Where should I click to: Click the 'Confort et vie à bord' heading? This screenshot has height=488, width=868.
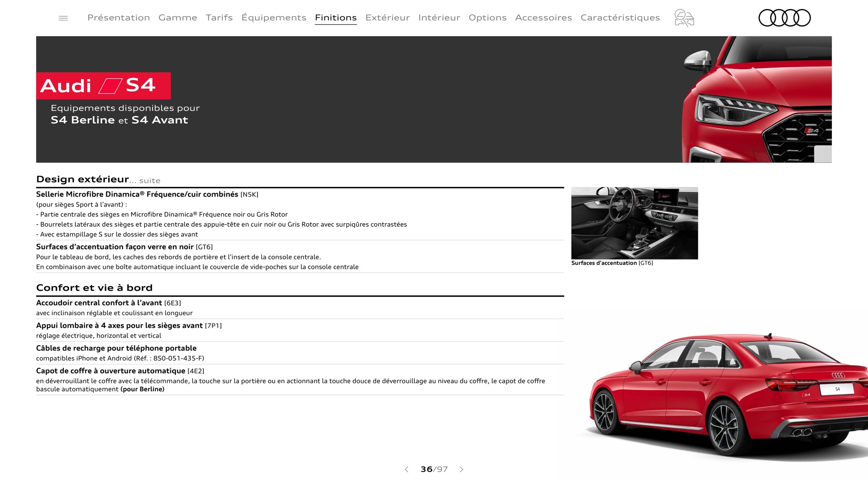[94, 288]
